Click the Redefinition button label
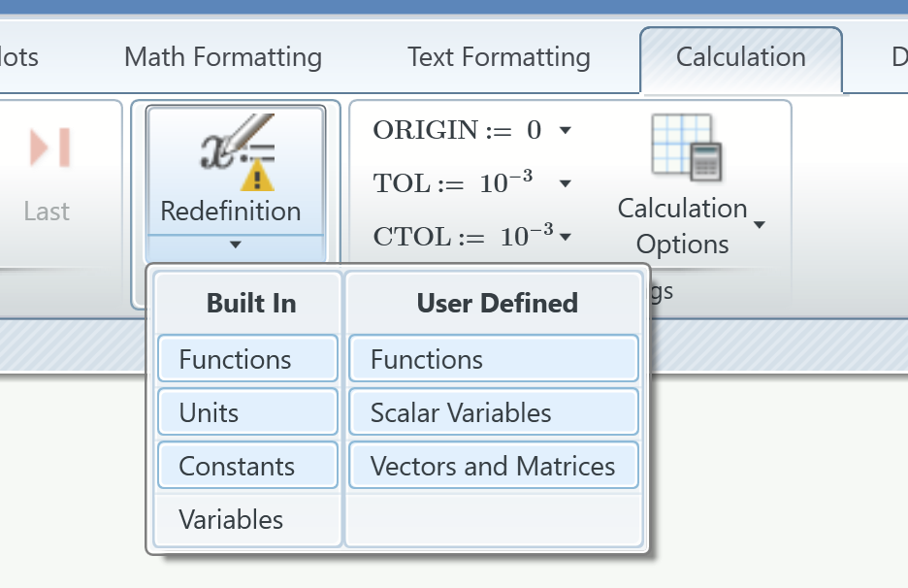The image size is (908, 588). click(x=231, y=211)
